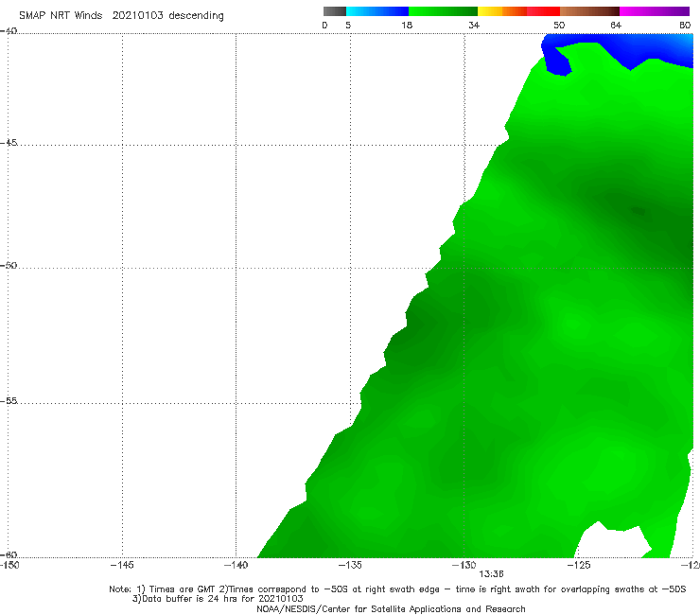
Task: Click the green segment of the color bar
Action: (443, 11)
